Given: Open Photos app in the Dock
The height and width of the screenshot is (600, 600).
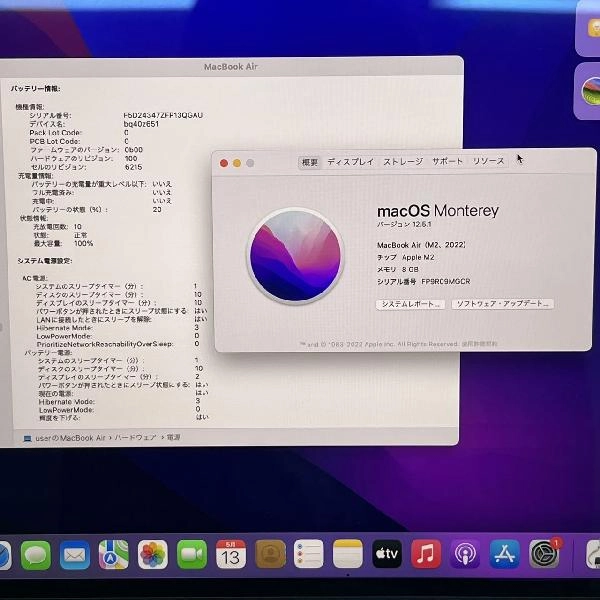Looking at the screenshot, I should pos(153,554).
